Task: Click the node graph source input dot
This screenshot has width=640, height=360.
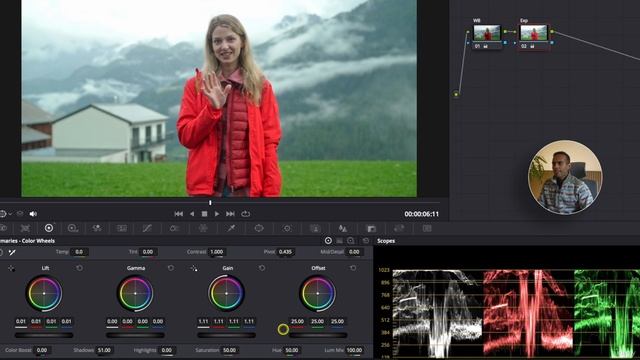Action: click(456, 94)
